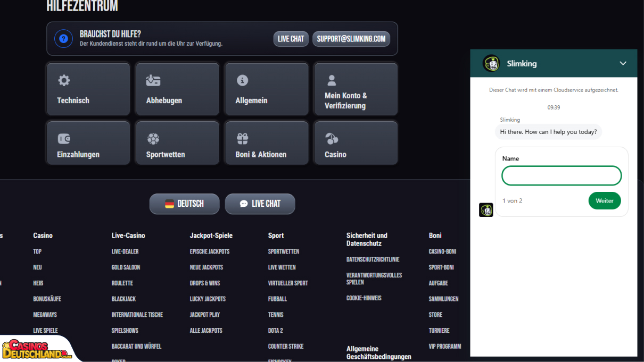The image size is (644, 362).
Task: Open the Lucky Jackpots link
Action: tap(208, 299)
